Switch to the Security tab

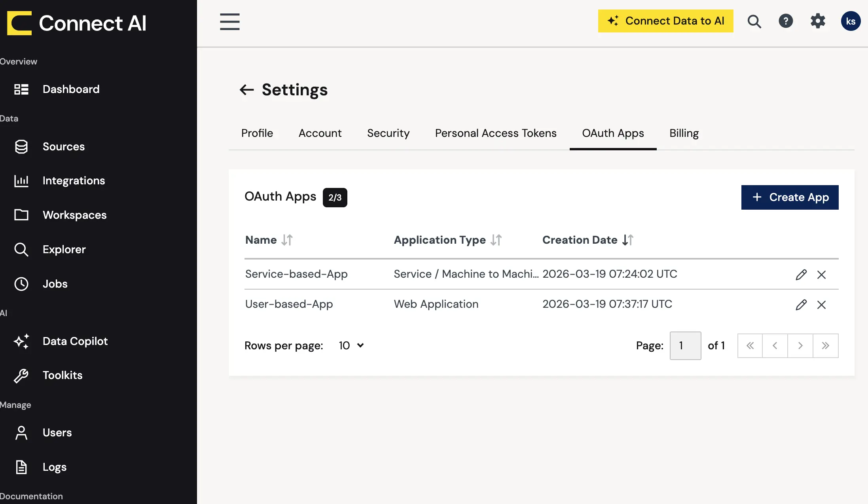(388, 133)
